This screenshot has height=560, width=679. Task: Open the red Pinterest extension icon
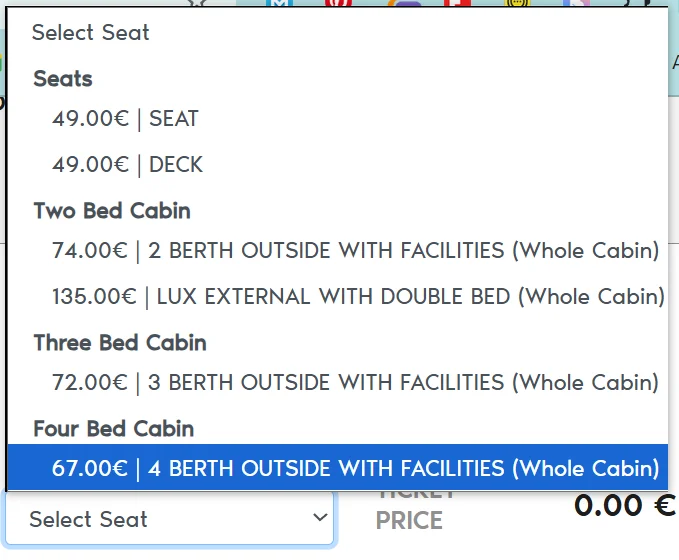coord(338,3)
